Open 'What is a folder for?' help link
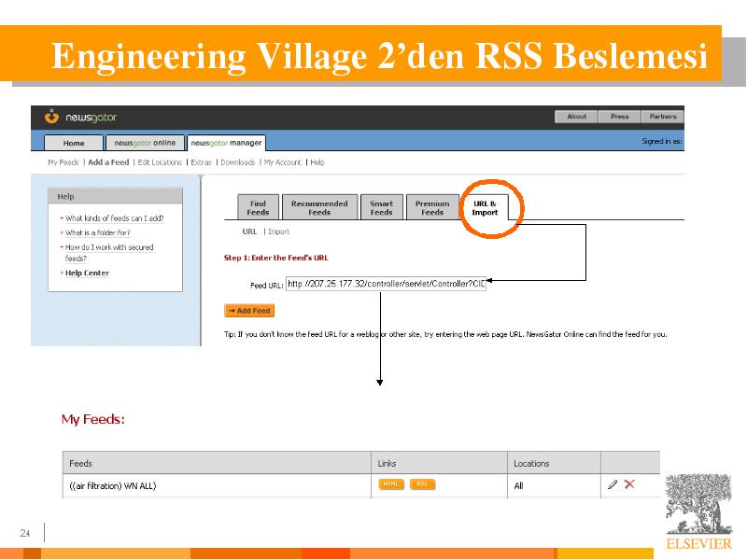Image resolution: width=747 pixels, height=560 pixels. point(98,232)
